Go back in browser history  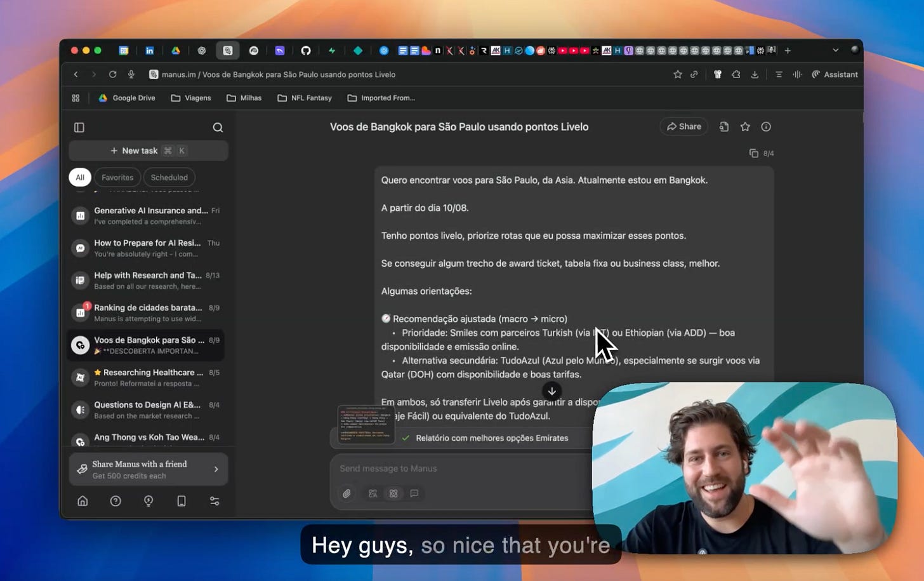[76, 74]
